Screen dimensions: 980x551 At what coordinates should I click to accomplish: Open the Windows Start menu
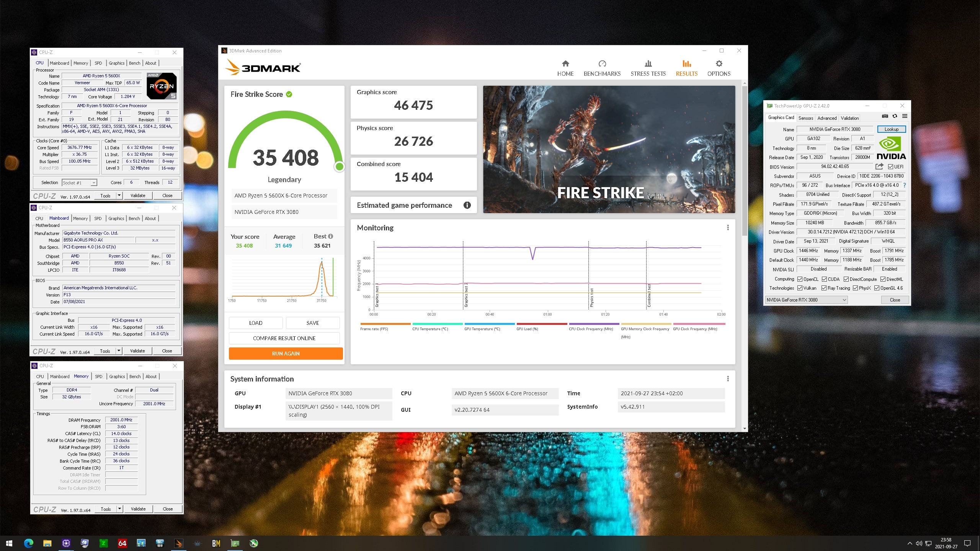9,543
